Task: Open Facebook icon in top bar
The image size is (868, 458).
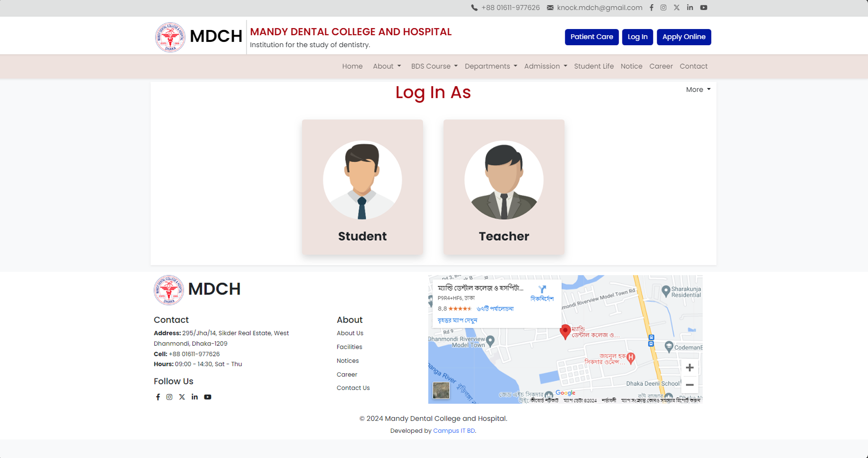Action: pos(651,8)
